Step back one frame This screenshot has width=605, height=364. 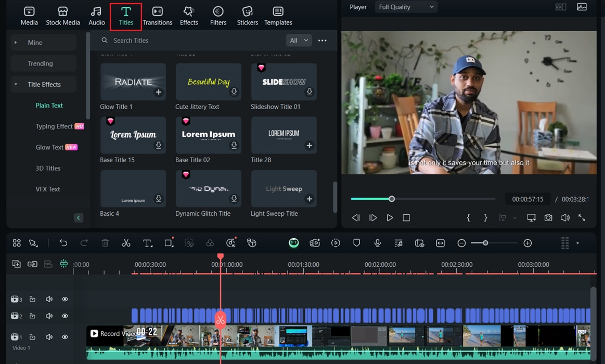point(356,218)
